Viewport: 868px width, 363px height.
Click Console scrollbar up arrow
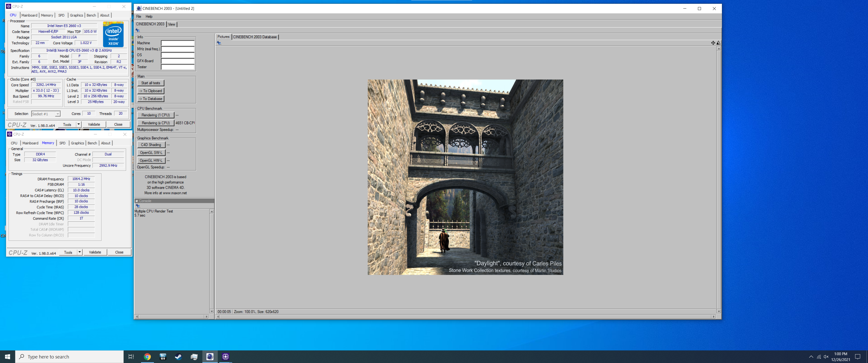(x=212, y=211)
